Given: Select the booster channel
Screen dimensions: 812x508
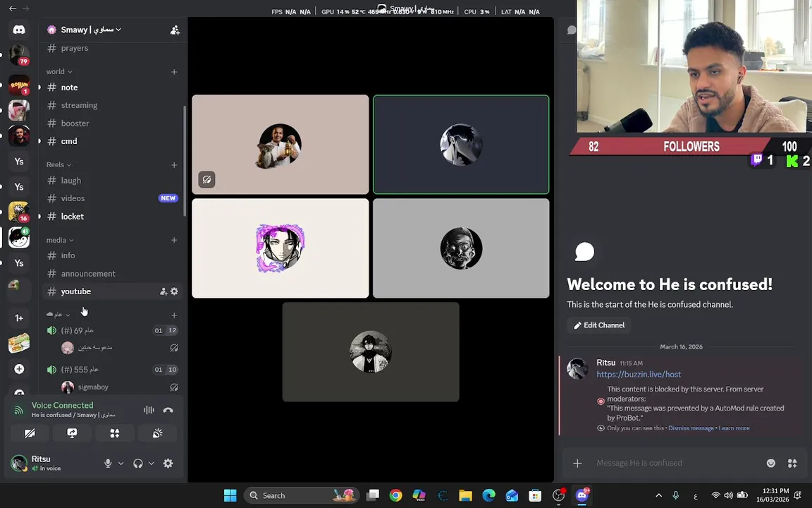Looking at the screenshot, I should point(112,123).
